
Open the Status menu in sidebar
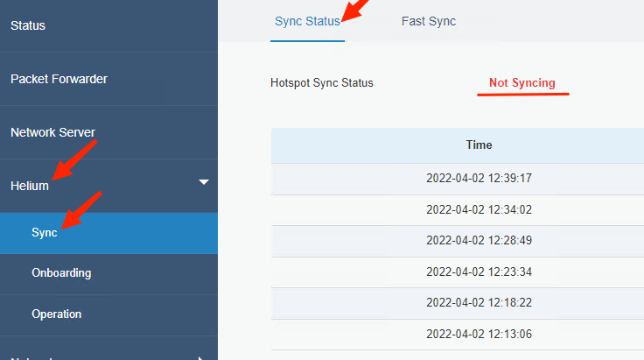pyautogui.click(x=108, y=25)
